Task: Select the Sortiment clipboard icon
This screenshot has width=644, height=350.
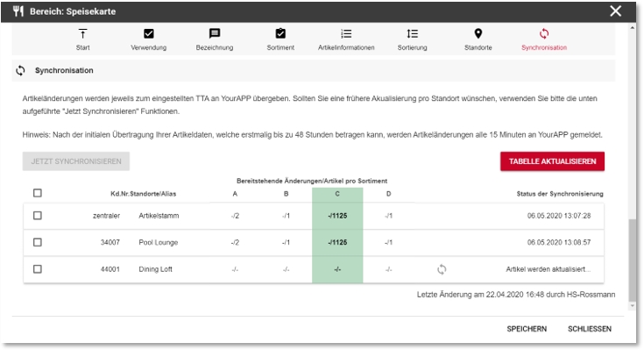Action: pos(280,33)
